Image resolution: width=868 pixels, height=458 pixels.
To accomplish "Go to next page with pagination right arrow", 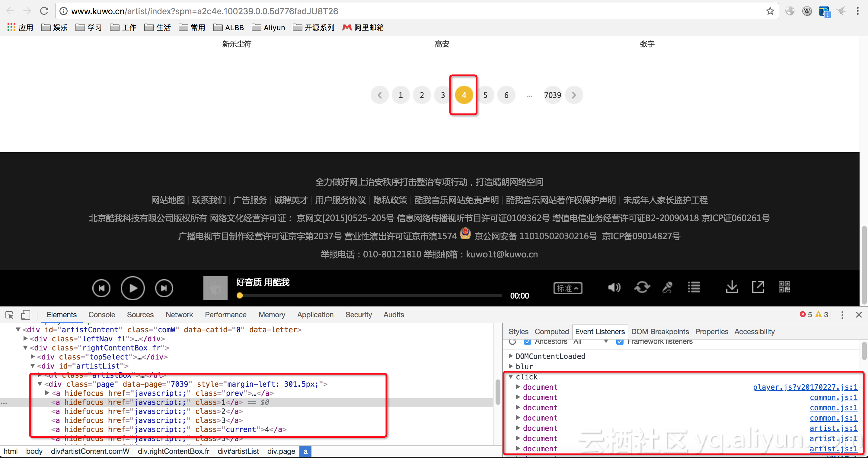I will (574, 95).
